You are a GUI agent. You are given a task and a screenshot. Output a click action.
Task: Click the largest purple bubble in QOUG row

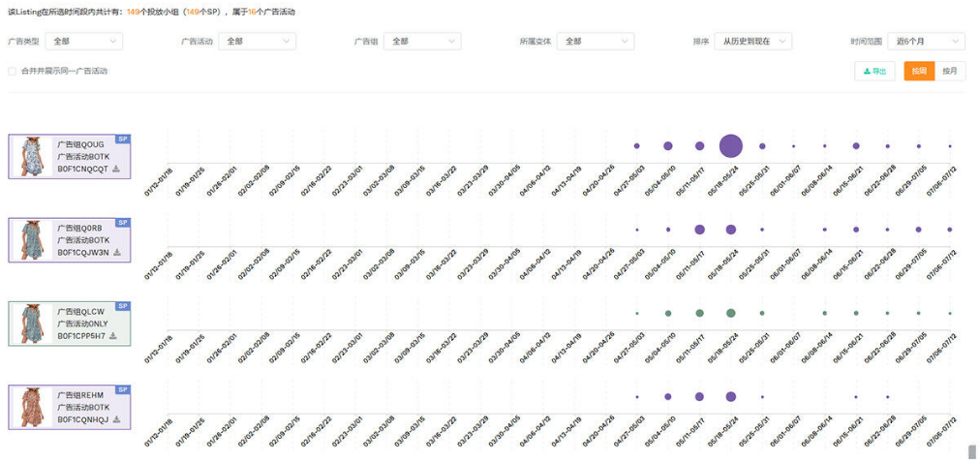coord(731,146)
